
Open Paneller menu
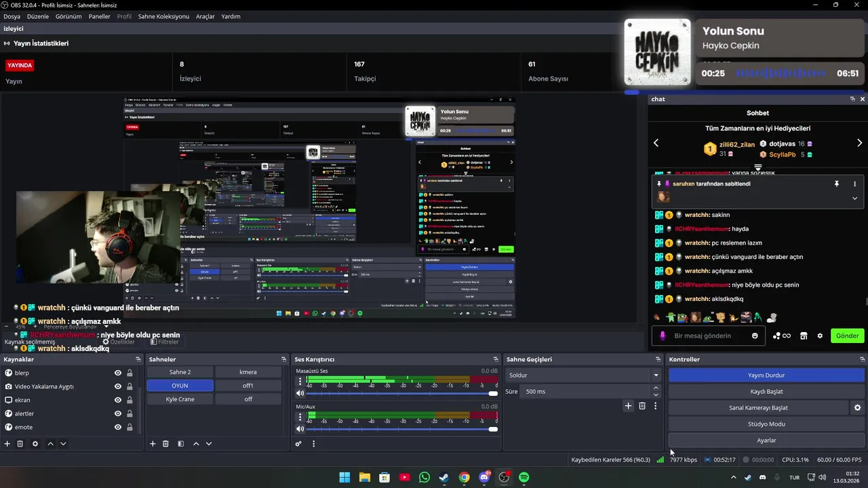[x=99, y=16]
